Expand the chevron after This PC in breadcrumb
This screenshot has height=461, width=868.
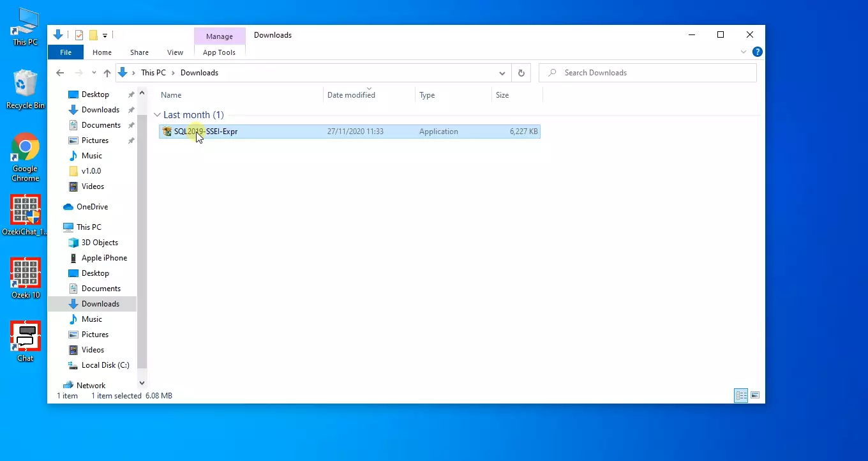click(x=173, y=73)
